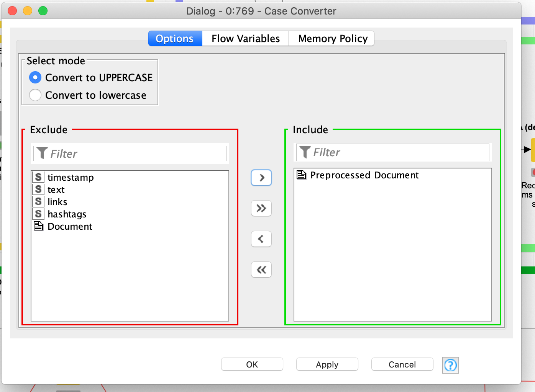The image size is (535, 392).
Task: Click the Document column icon in Exclude list
Action: 39,226
